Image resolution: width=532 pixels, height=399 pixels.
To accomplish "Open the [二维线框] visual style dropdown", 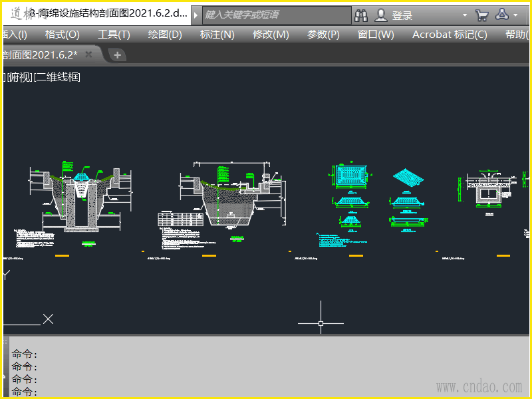I will pyautogui.click(x=57, y=78).
